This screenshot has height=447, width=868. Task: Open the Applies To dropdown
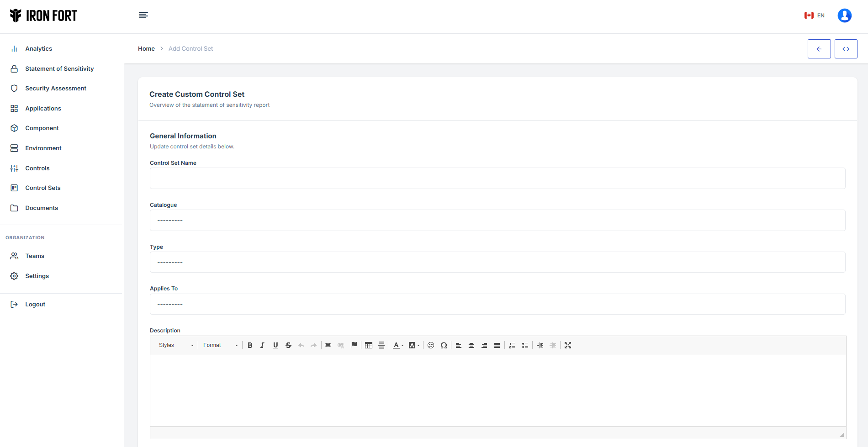pos(497,305)
